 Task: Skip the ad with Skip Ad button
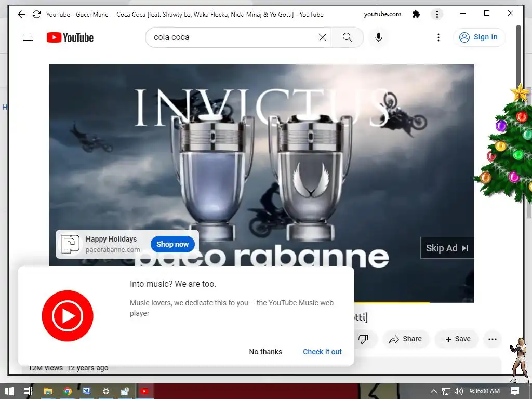point(447,248)
